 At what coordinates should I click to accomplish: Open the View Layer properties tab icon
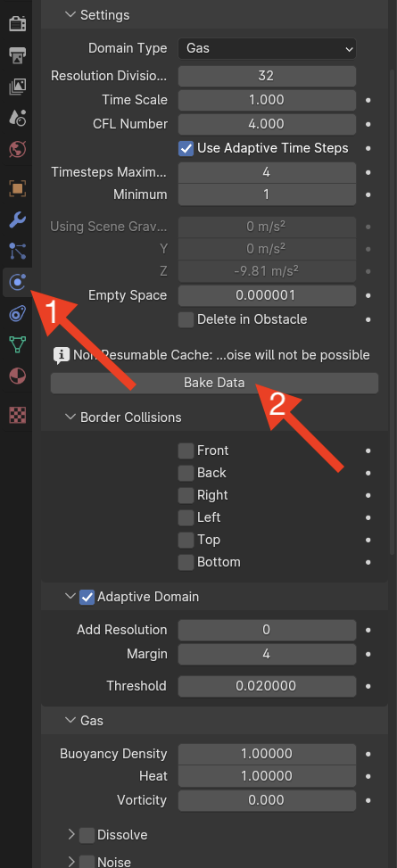coord(17,87)
